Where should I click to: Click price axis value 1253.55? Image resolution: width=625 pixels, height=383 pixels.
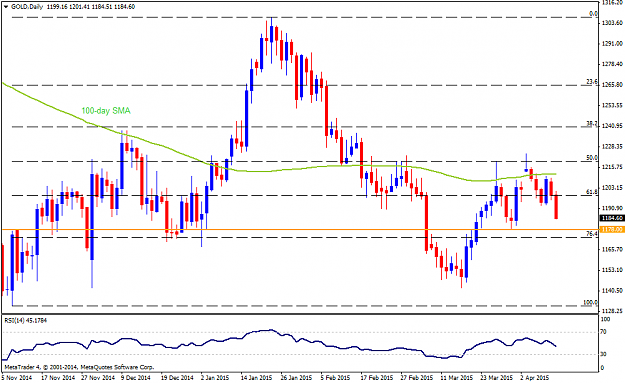[x=613, y=105]
